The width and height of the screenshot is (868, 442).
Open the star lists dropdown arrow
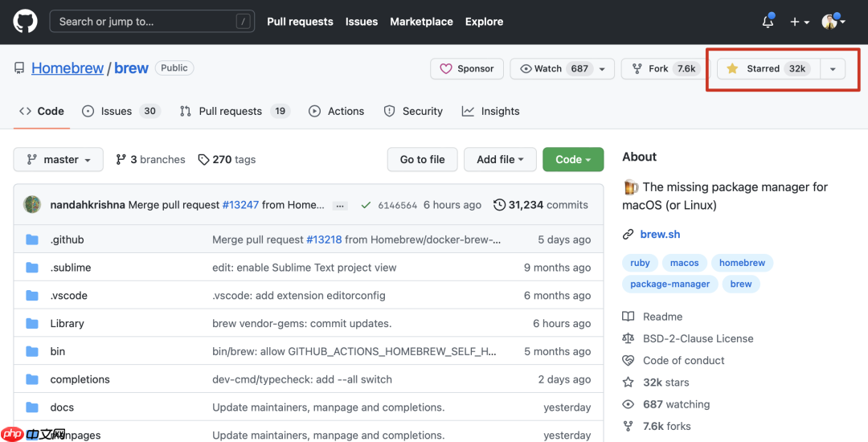(833, 69)
